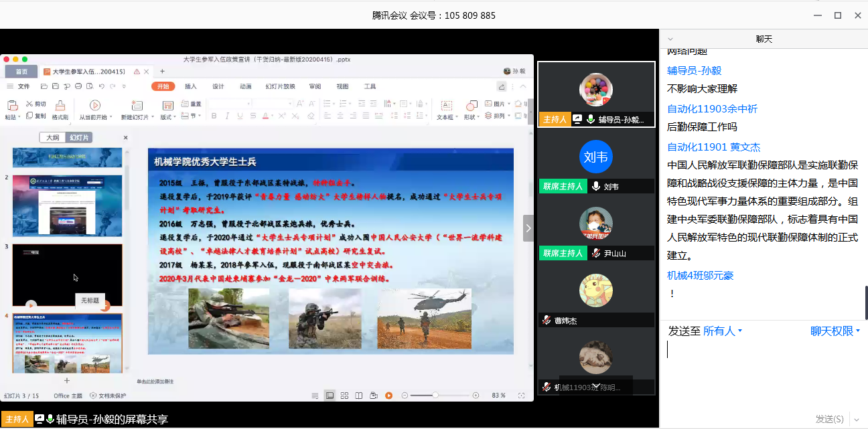The image size is (868, 429).
Task: Open the 插入 ribbon tab
Action: [x=191, y=86]
